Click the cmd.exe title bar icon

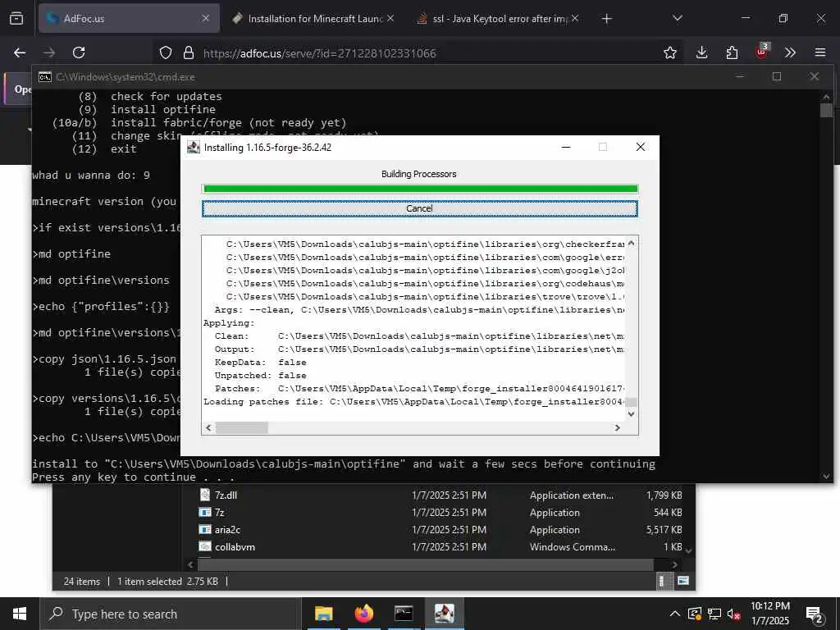coord(44,77)
